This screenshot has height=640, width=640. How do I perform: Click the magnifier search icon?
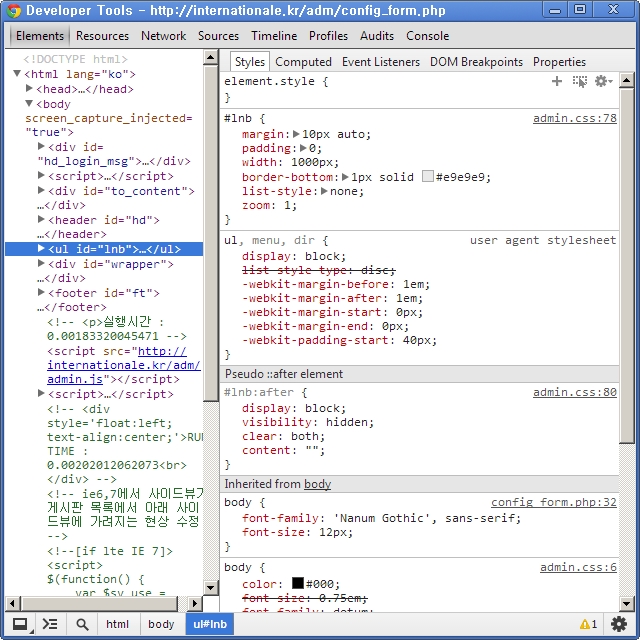(81, 624)
